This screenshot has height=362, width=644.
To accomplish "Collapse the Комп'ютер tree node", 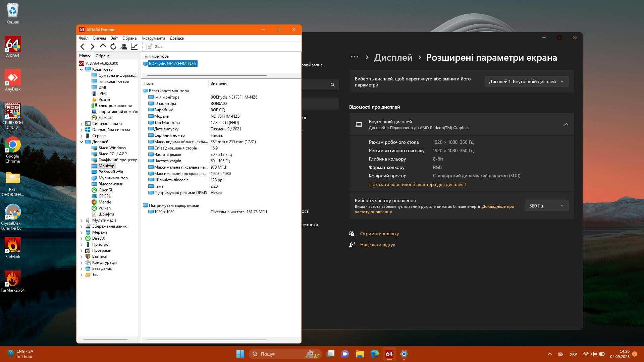I will coord(81,70).
